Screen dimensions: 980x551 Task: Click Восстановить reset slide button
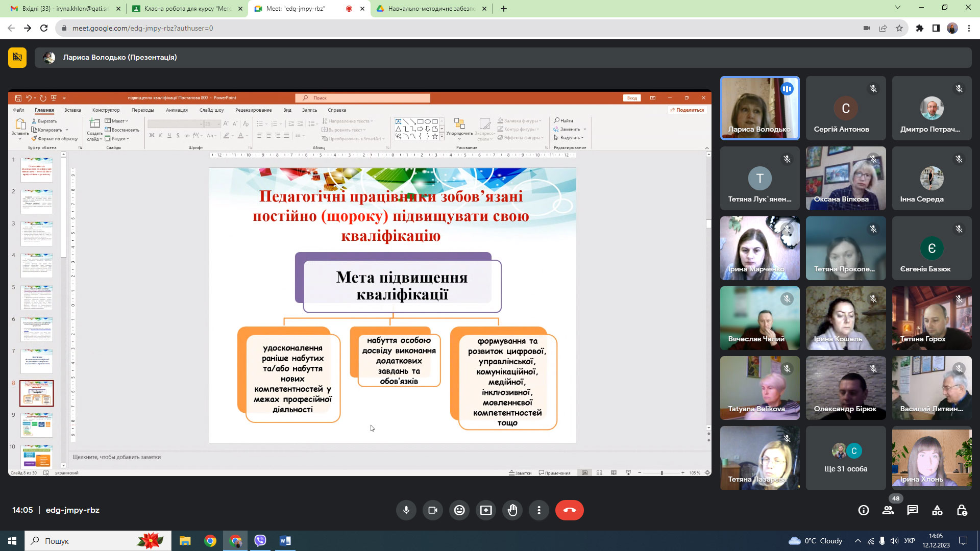[x=122, y=130]
